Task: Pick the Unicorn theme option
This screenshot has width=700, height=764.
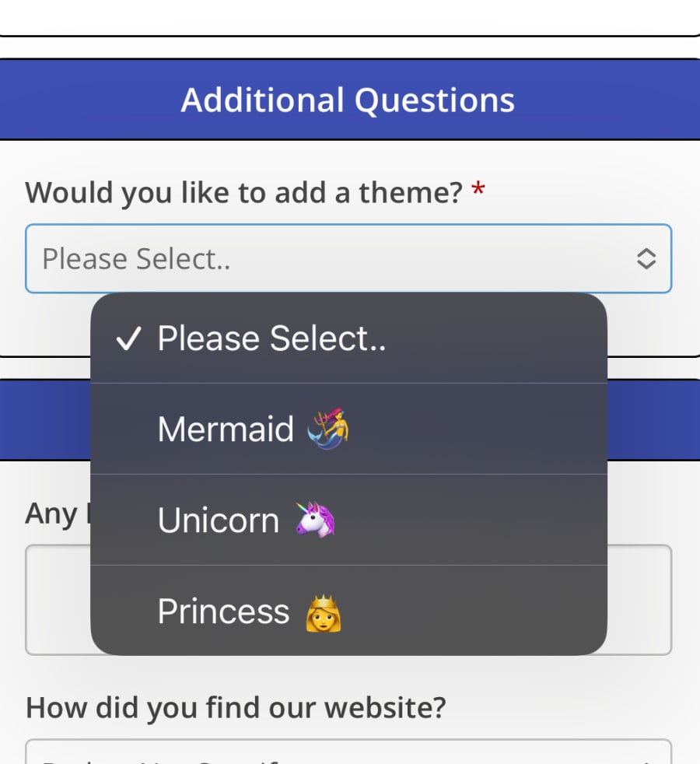Action: [x=219, y=520]
